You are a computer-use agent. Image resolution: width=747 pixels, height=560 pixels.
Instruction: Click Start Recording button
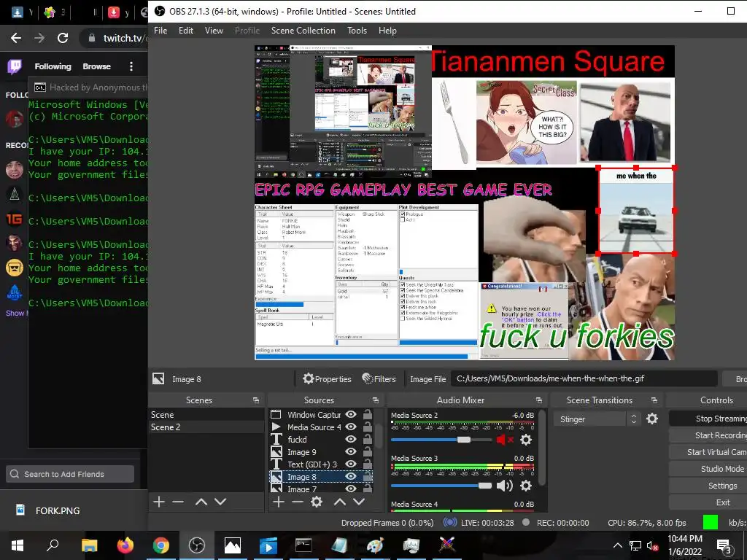(708, 435)
